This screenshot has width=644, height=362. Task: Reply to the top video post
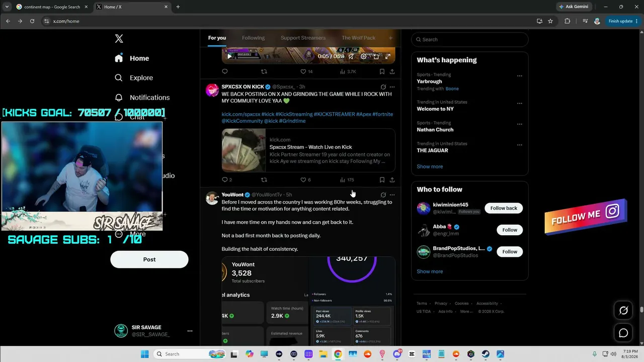(225, 71)
